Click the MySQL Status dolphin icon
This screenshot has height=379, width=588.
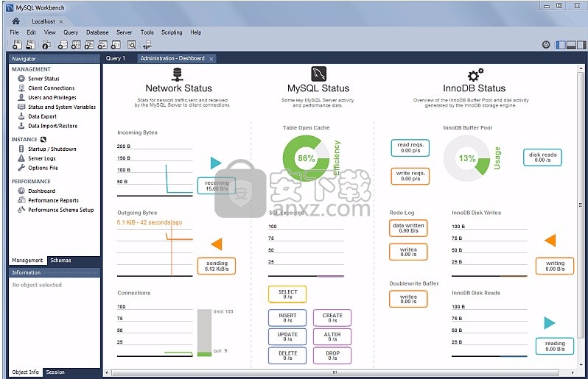pos(319,74)
